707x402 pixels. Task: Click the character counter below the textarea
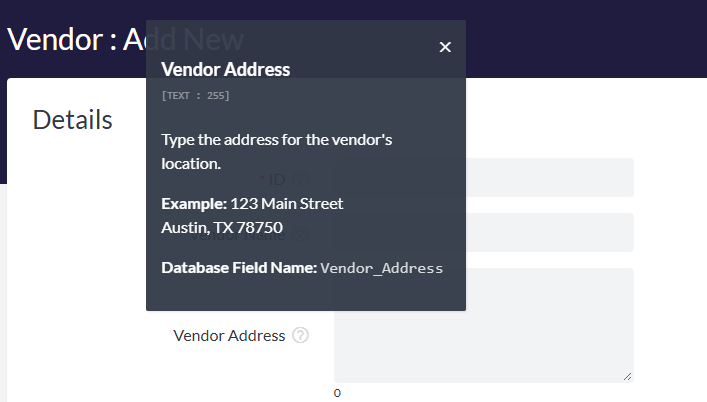[x=337, y=393]
